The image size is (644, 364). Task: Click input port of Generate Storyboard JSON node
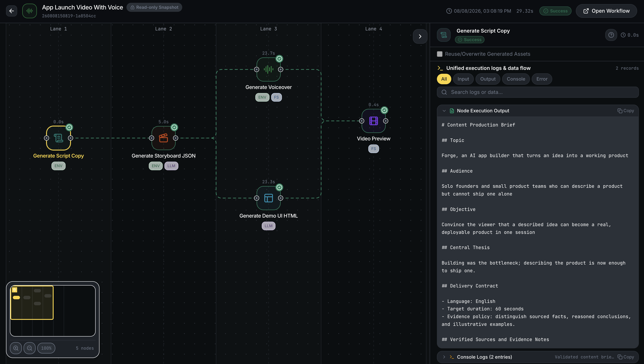click(152, 138)
